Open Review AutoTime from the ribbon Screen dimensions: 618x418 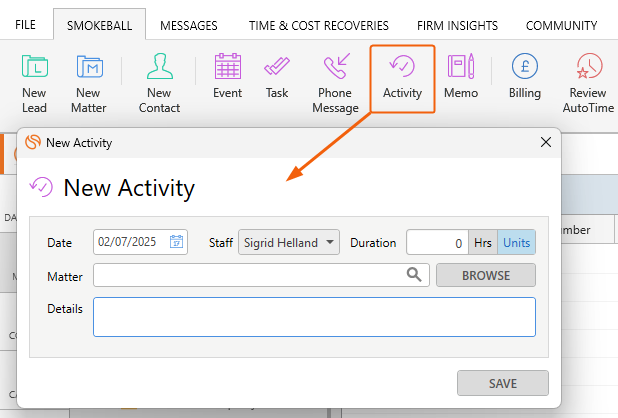click(x=588, y=84)
